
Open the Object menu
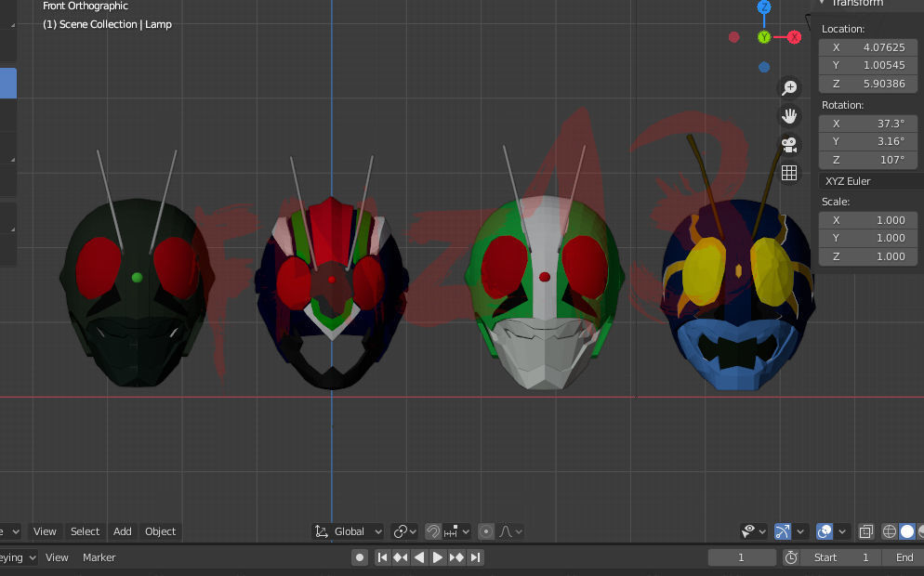coord(160,531)
